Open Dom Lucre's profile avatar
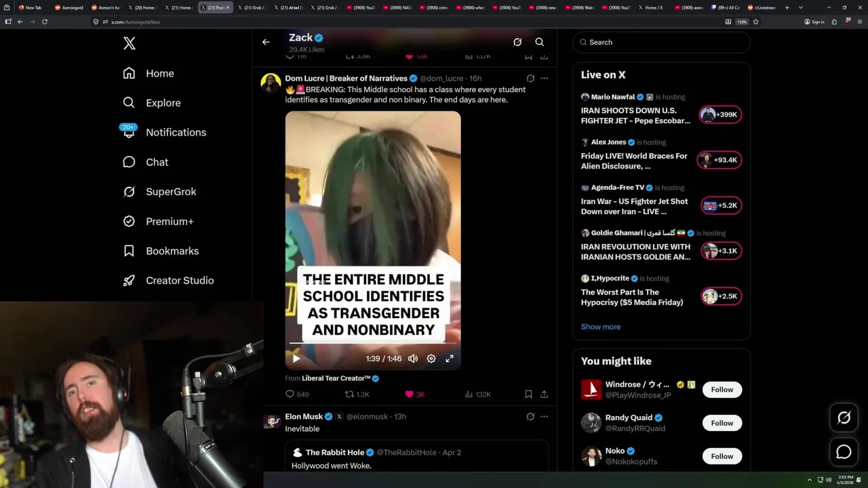This screenshot has height=488, width=868. click(271, 83)
